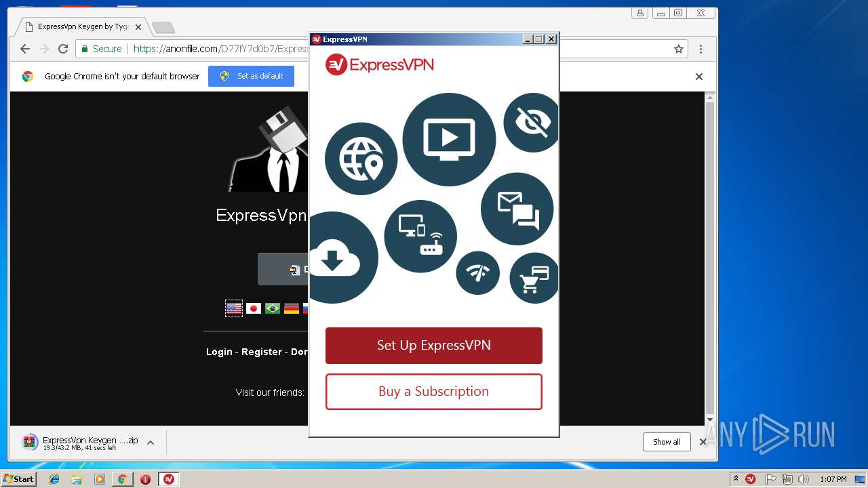Select the Wi-Fi speed icon
The width and height of the screenshot is (868, 488).
pos(478,273)
